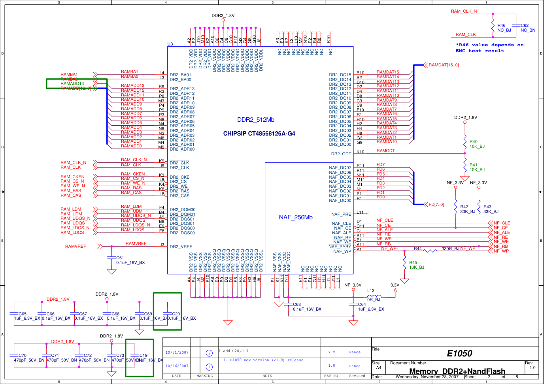
Task: Click the C67 capacitor symbol
Action: tap(74, 314)
